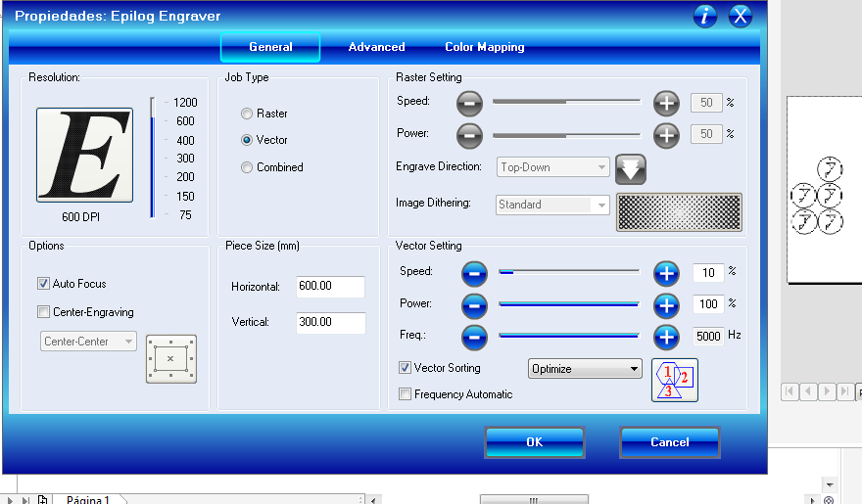Image resolution: width=862 pixels, height=504 pixels.
Task: Click the image dithering pattern preview
Action: [679, 212]
